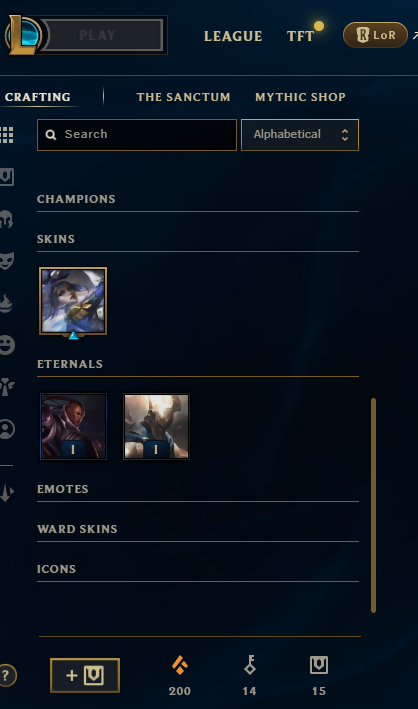Filter loot by emotes smiley icon

point(7,345)
